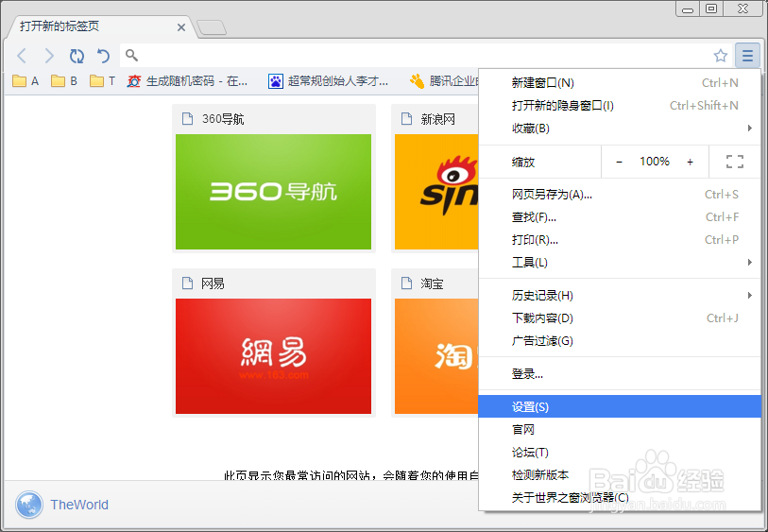The image size is (768, 532).
Task: Open the 超常规创始人李才 bookmark
Action: point(329,81)
